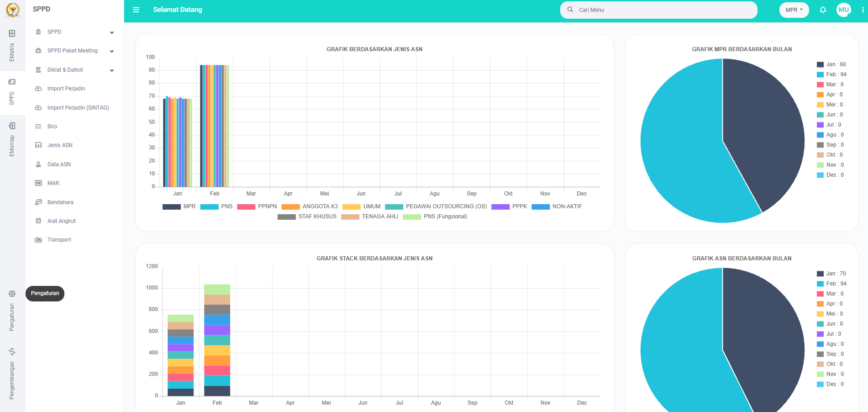Click the Pengembangan sidebar icon
Image resolution: width=868 pixels, height=412 pixels.
[12, 351]
